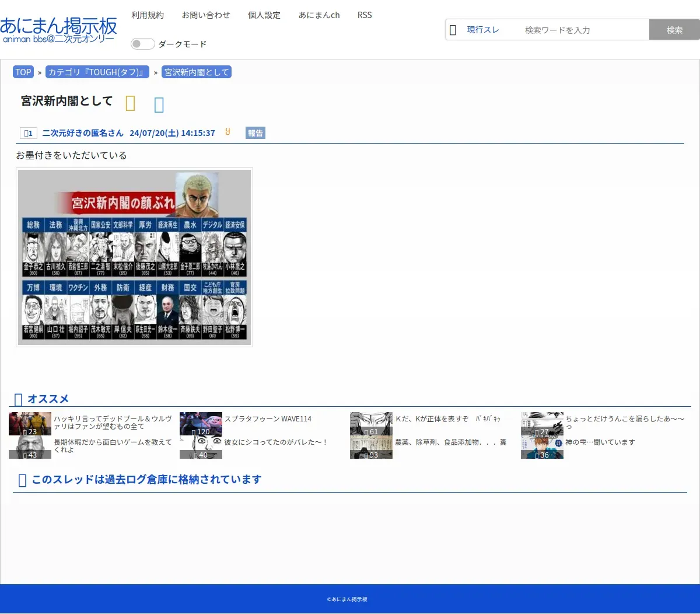Open 個人設定 settings
Screen dimensions: 700x614
coord(264,15)
